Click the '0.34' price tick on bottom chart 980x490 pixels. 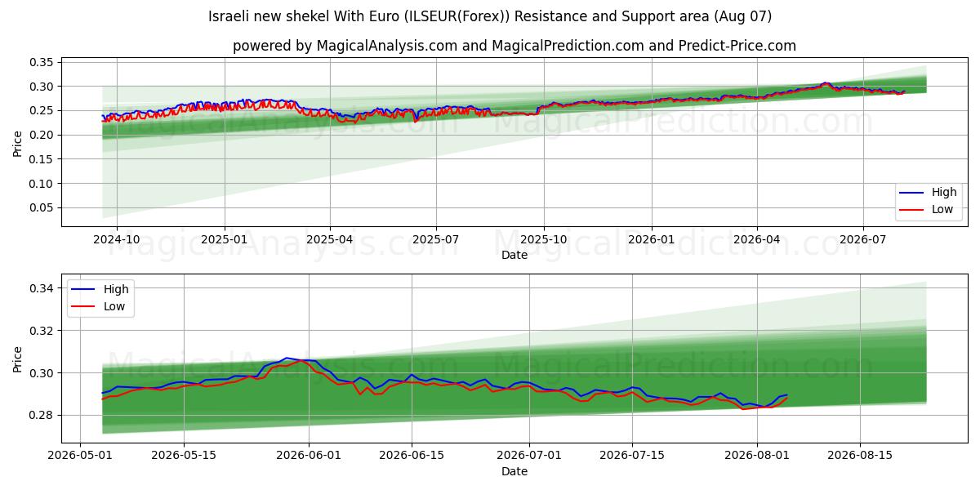[x=42, y=288]
